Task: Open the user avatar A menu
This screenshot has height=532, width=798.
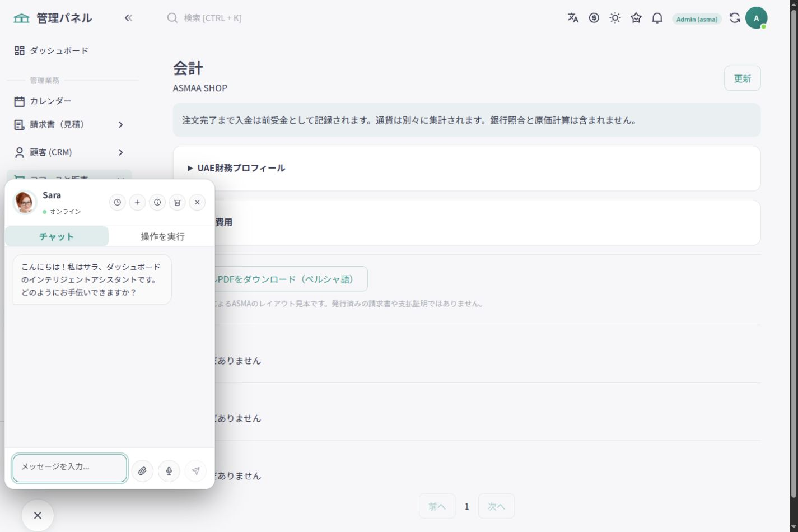Action: [756, 18]
